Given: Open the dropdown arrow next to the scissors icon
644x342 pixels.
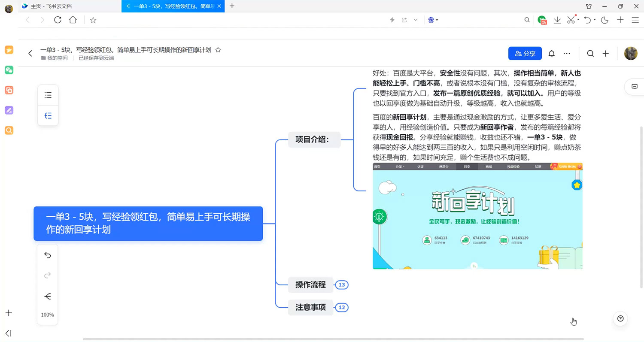Looking at the screenshot, I should [577, 20].
